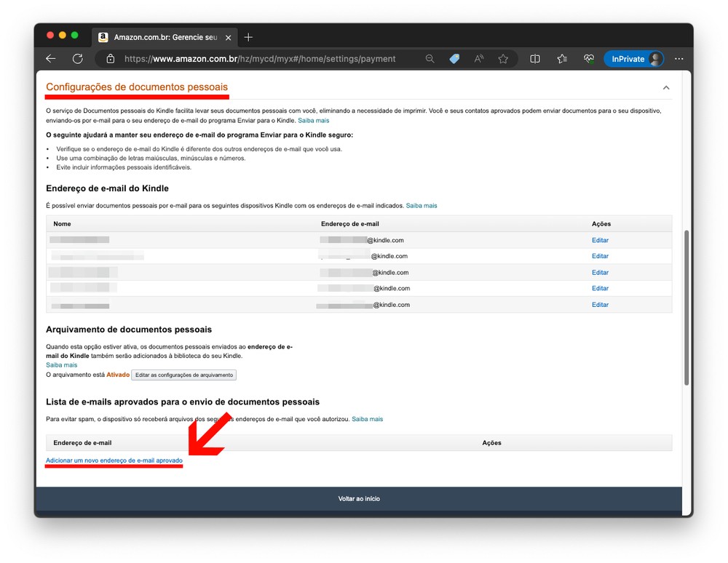Click Editar as configurações de arquivamento
The image size is (728, 563).
tap(183, 375)
